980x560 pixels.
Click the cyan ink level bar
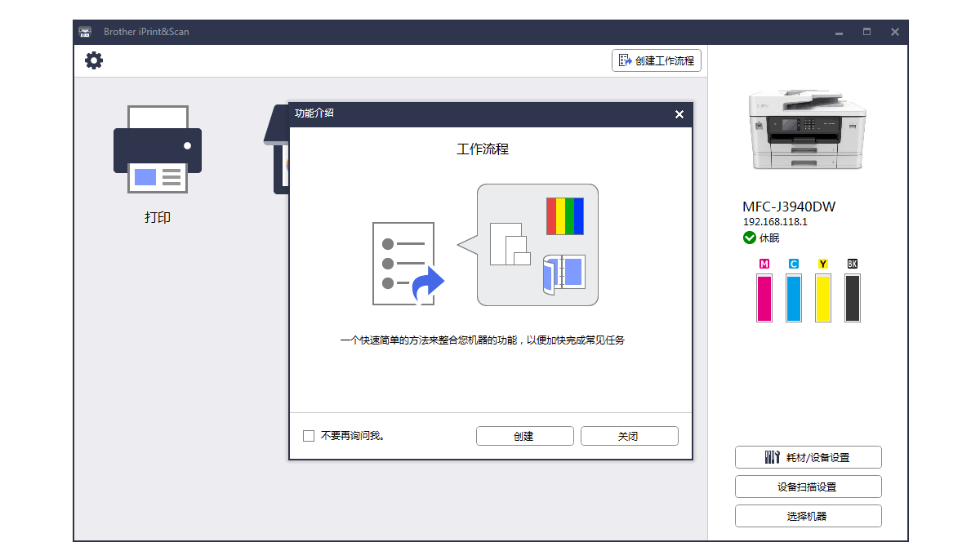point(794,297)
